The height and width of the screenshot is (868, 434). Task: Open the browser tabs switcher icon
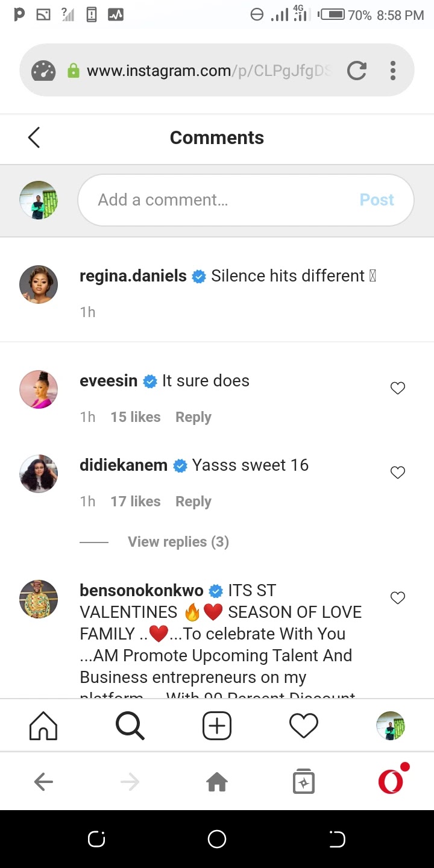(304, 782)
